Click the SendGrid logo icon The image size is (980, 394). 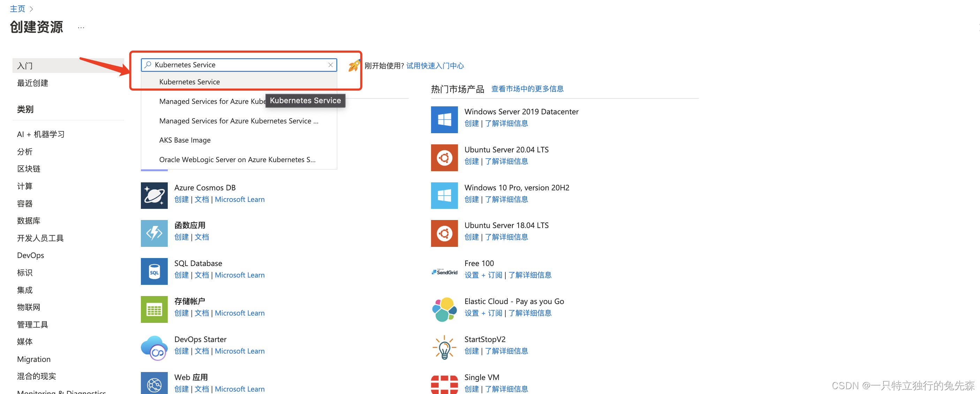444,272
